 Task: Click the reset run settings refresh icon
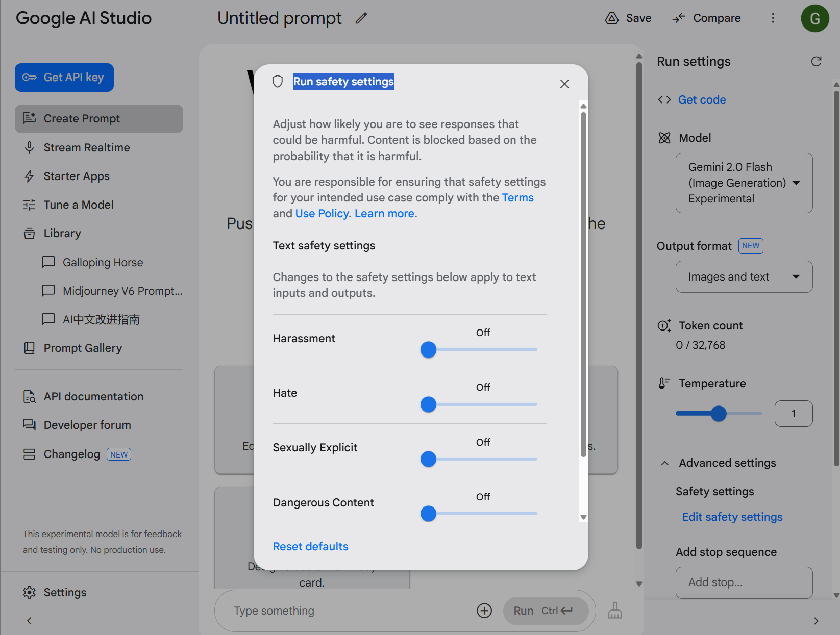tap(817, 61)
